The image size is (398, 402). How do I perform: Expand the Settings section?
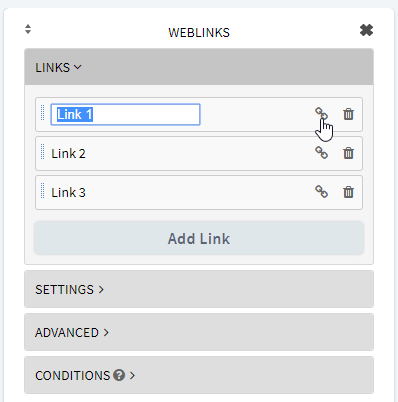pyautogui.click(x=199, y=289)
